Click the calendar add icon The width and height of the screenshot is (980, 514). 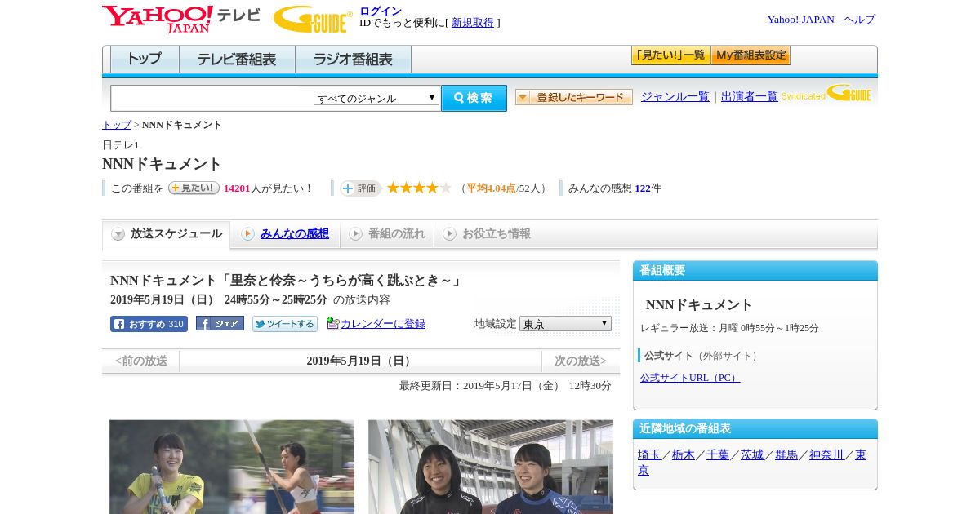[332, 323]
